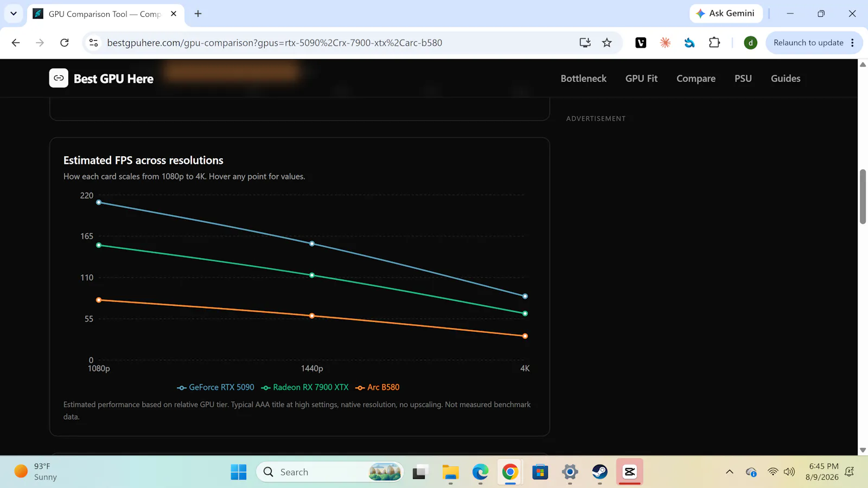This screenshot has height=488, width=868.
Task: Open the blue swirl extension icon
Action: click(690, 43)
